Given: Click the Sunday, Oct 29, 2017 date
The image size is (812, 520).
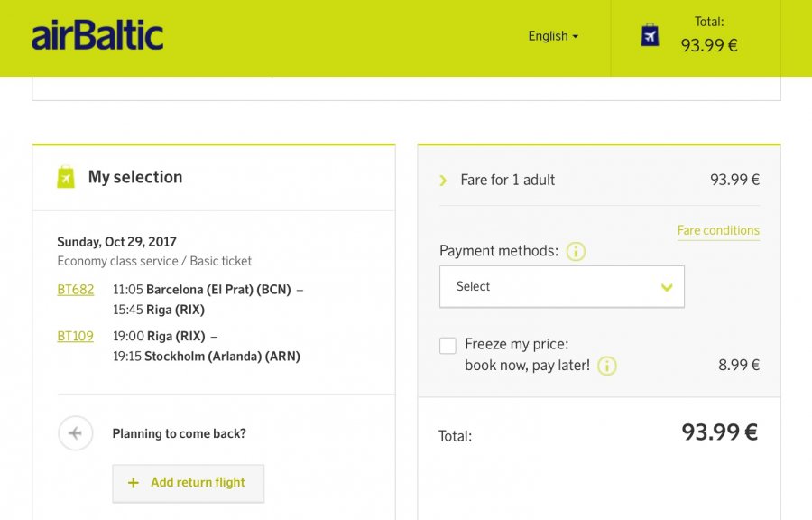Looking at the screenshot, I should pyautogui.click(x=116, y=242).
